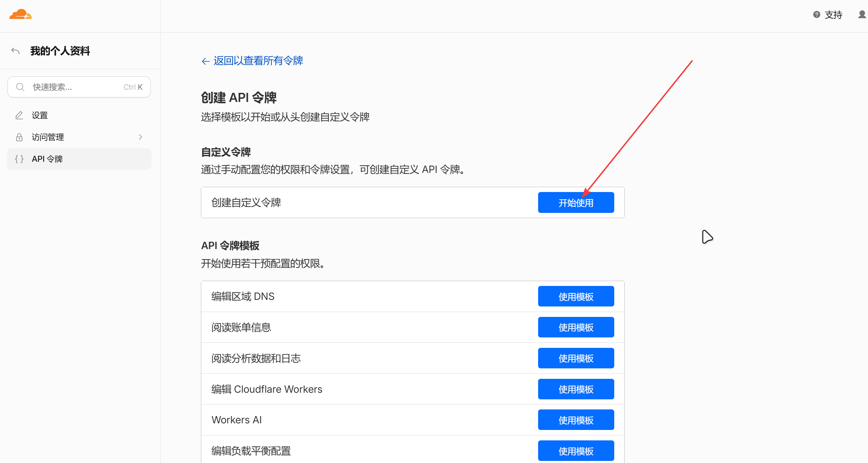Viewport: 868px width, 463px height.
Task: Click the back arrow beside 我的个人资料
Action: [15, 51]
